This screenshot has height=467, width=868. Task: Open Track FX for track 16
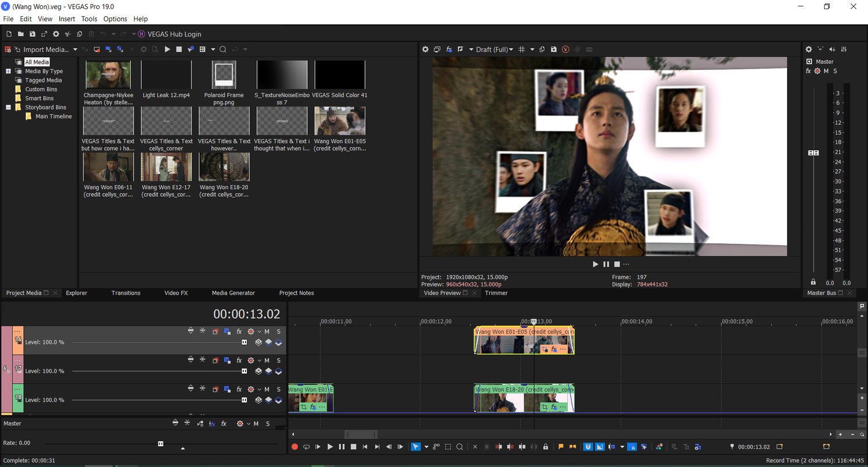[239, 332]
